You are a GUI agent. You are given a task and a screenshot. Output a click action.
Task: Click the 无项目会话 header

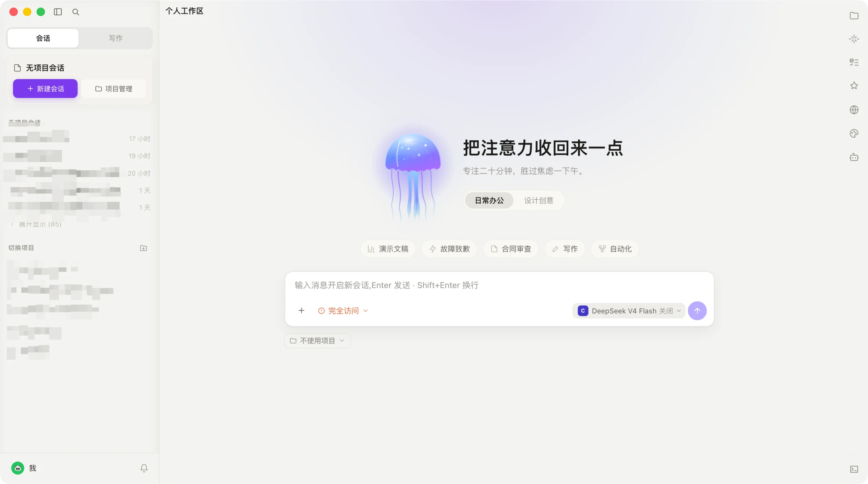(x=45, y=68)
